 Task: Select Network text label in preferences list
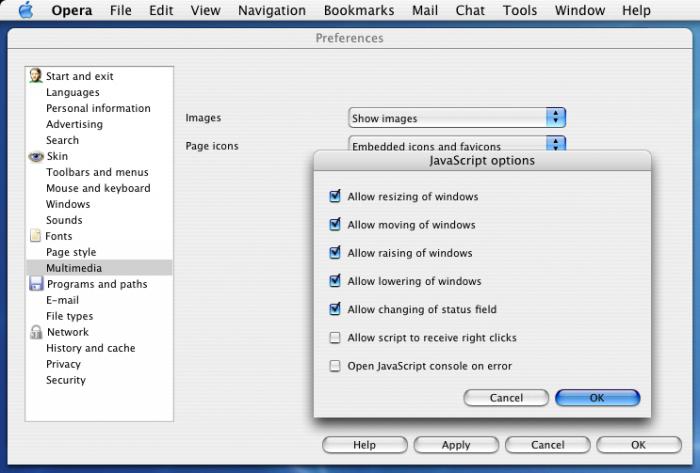68,332
